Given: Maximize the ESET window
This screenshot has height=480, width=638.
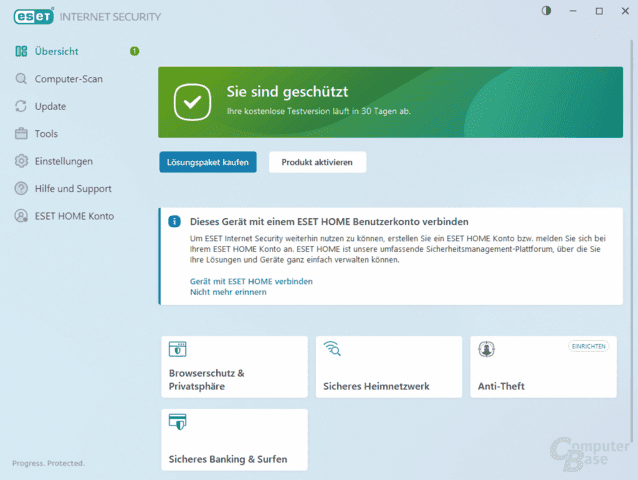Looking at the screenshot, I should pyautogui.click(x=599, y=11).
